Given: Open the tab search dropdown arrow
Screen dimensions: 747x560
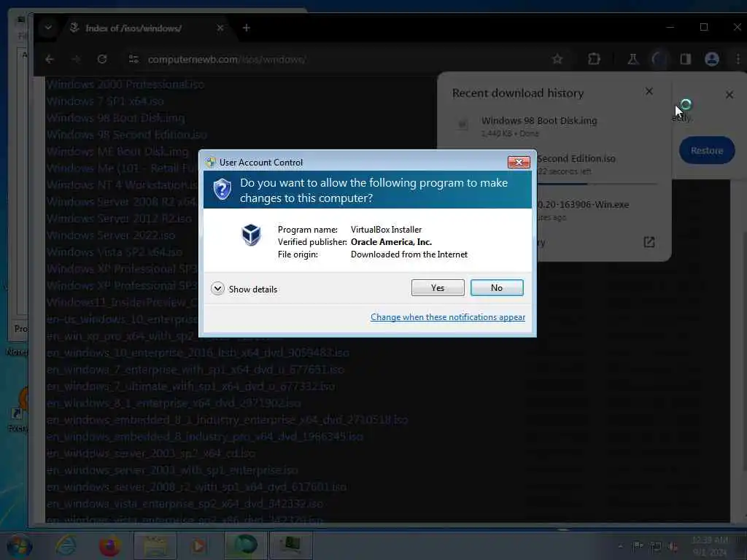Looking at the screenshot, I should (48, 28).
